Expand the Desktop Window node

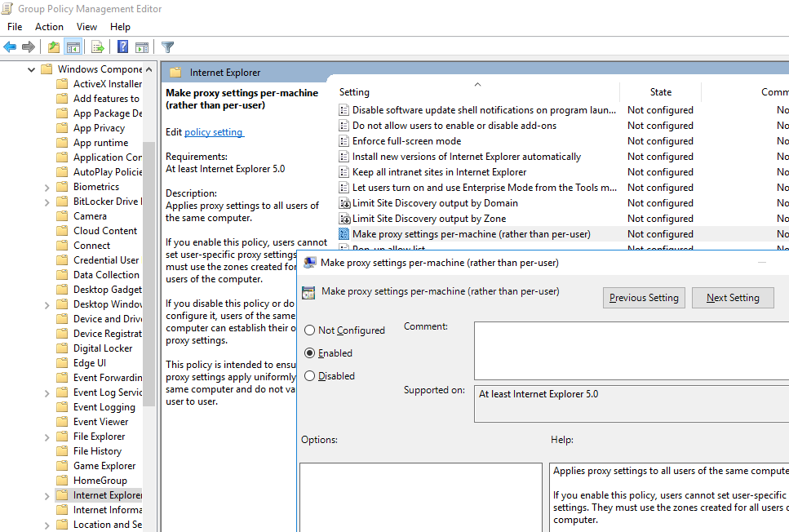click(47, 304)
